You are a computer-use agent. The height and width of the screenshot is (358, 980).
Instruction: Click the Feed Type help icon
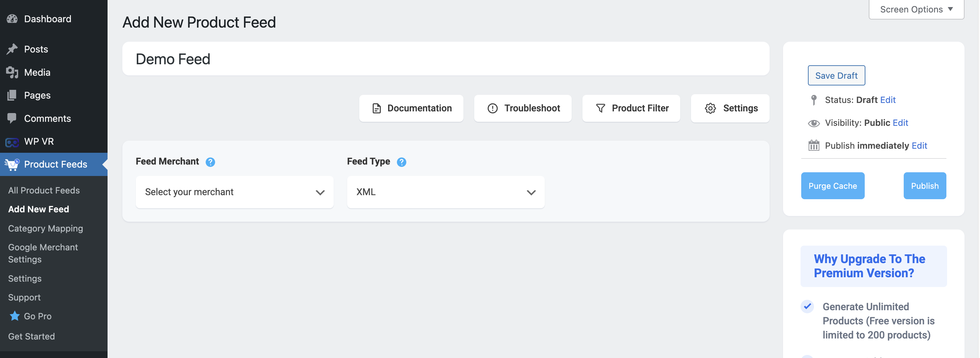[x=401, y=162]
